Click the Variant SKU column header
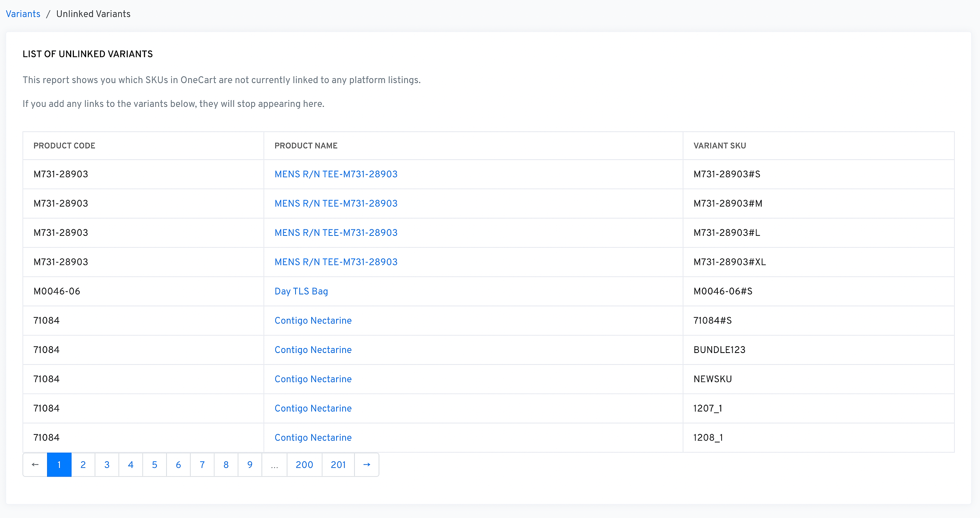This screenshot has width=980, height=518. coord(719,145)
